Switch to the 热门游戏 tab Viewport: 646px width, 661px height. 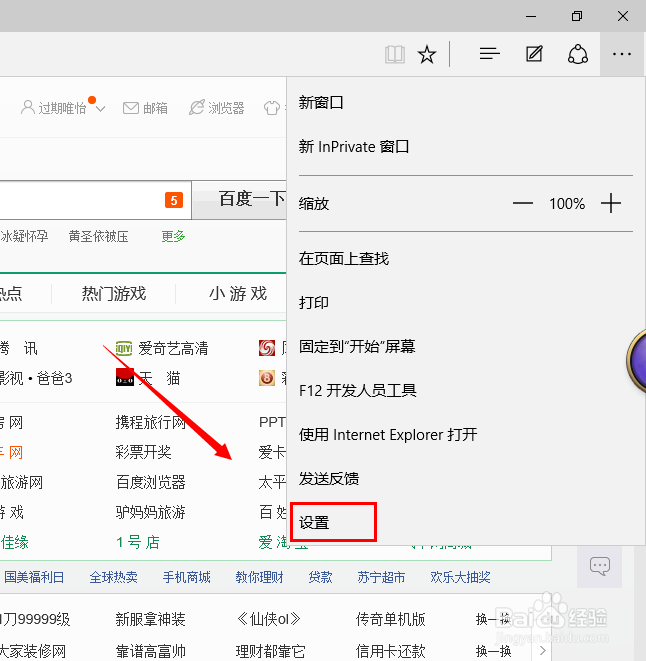pyautogui.click(x=114, y=294)
